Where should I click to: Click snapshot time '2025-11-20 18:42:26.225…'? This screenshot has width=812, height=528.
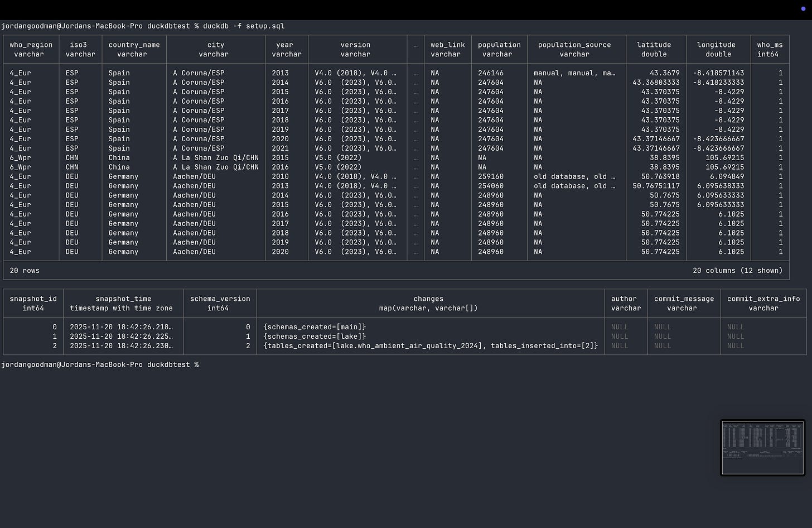121,337
